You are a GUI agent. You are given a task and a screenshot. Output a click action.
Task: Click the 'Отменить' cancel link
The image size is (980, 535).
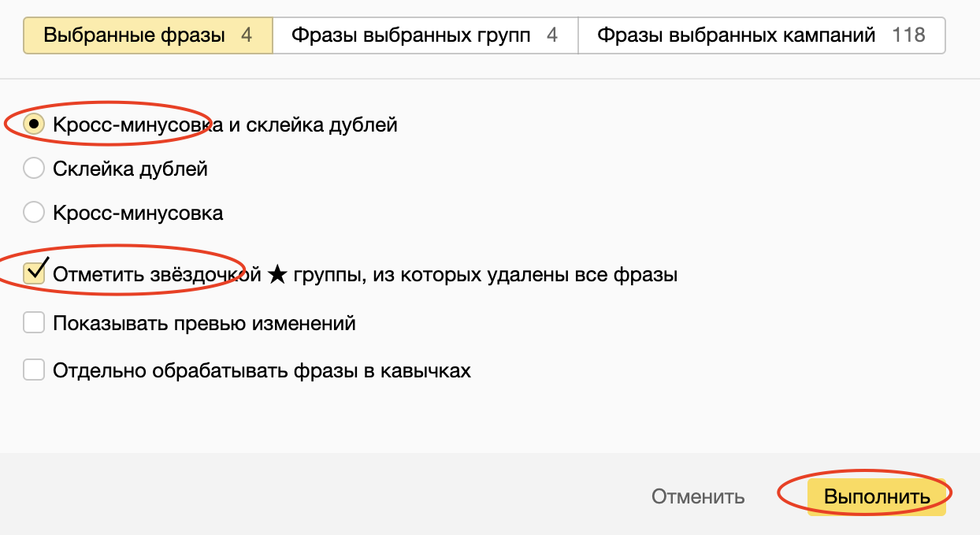[697, 497]
